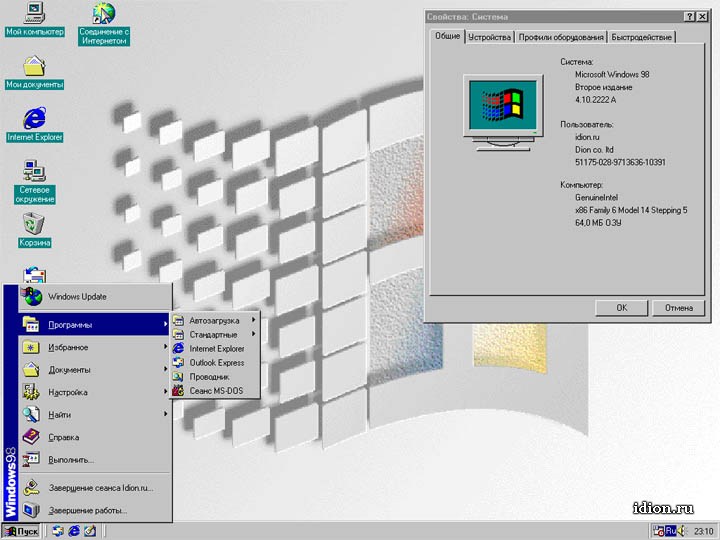Select the Network Neighborhood desktop icon

(x=34, y=181)
